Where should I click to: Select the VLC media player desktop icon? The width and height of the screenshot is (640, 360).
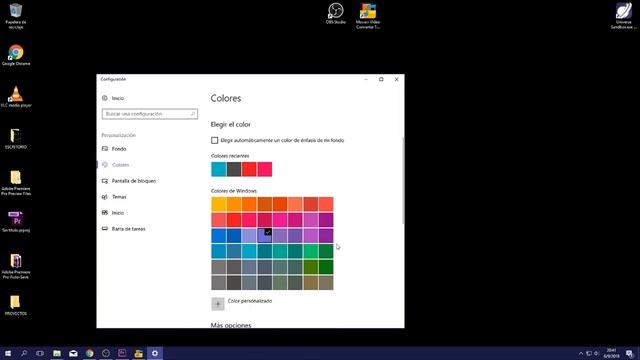coord(16,97)
